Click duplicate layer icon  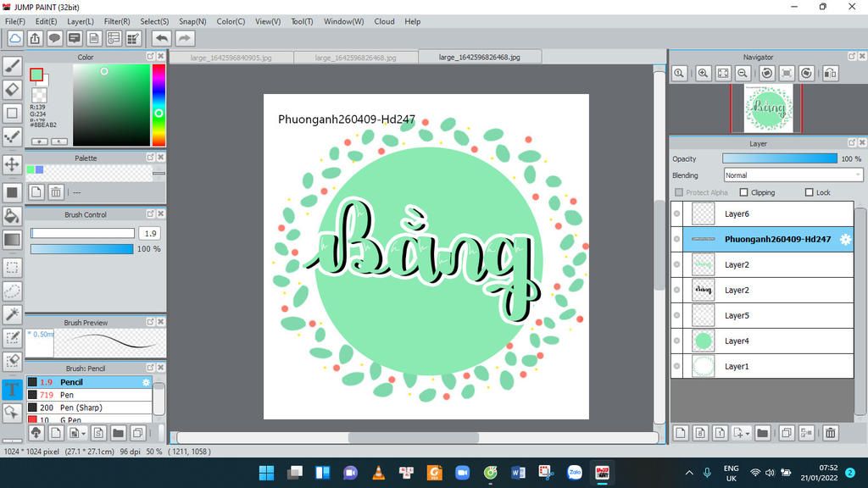786,433
